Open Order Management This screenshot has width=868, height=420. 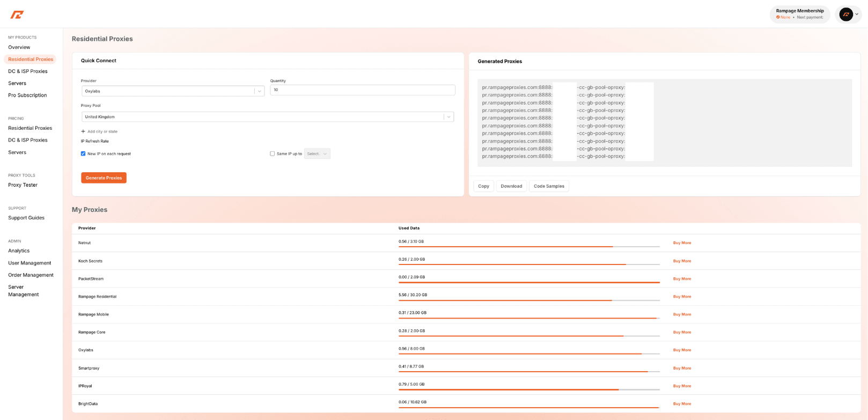31,275
